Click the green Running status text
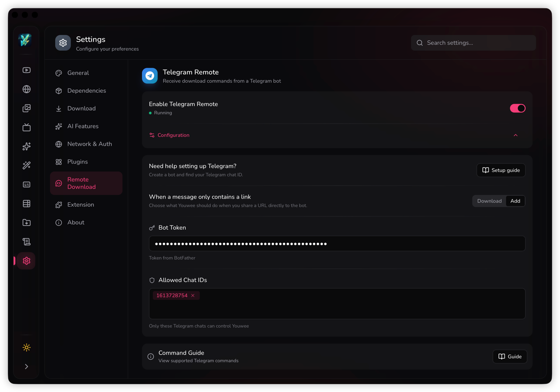The width and height of the screenshot is (560, 392). click(163, 113)
